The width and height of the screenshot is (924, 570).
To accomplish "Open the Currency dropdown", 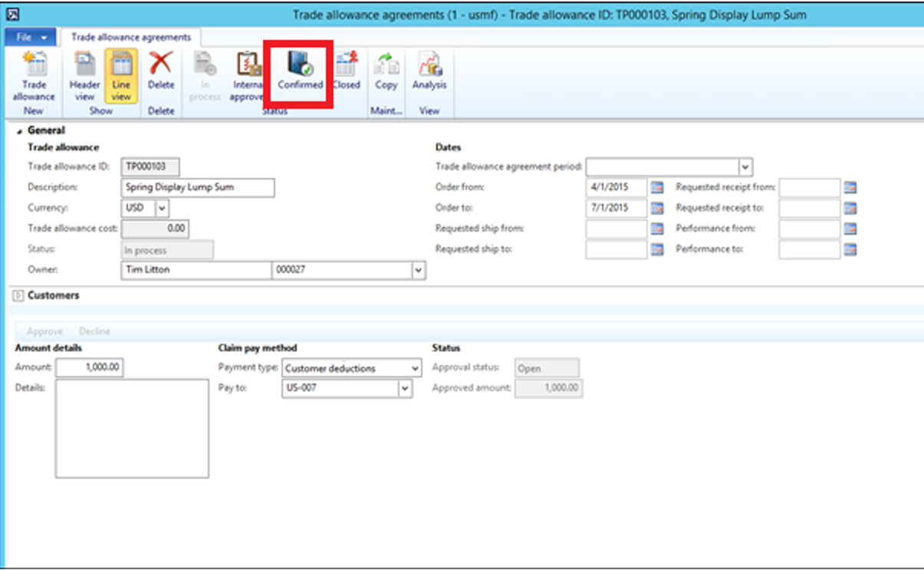I will (162, 208).
